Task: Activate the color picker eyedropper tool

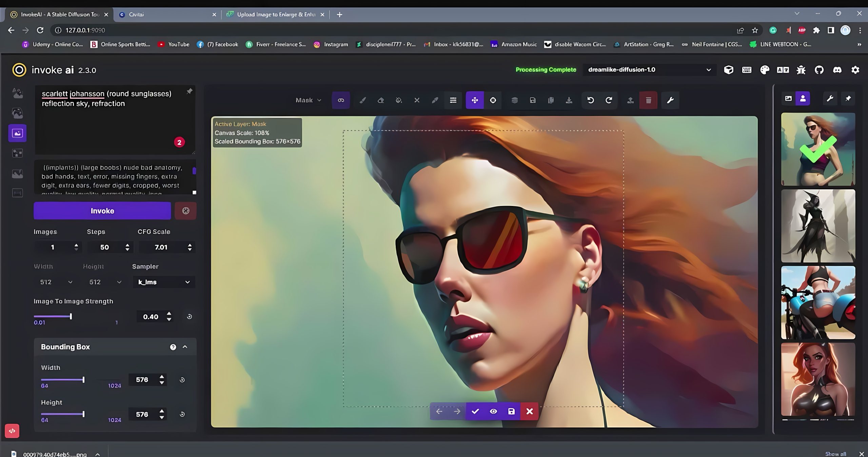Action: tap(435, 100)
